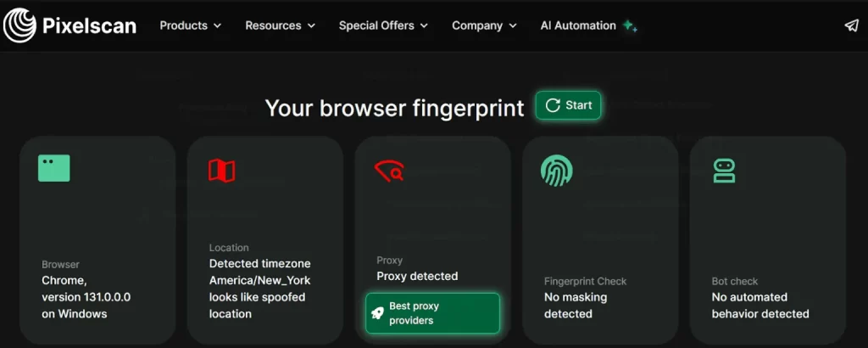Click the 'Fingerprint Check' label
The height and width of the screenshot is (348, 868).
click(x=585, y=281)
